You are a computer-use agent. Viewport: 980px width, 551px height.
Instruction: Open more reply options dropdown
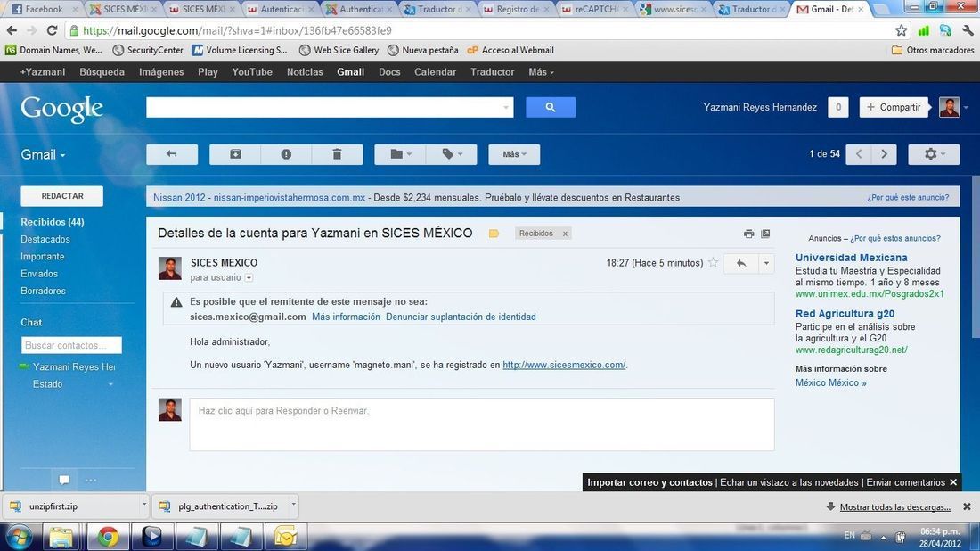[766, 263]
